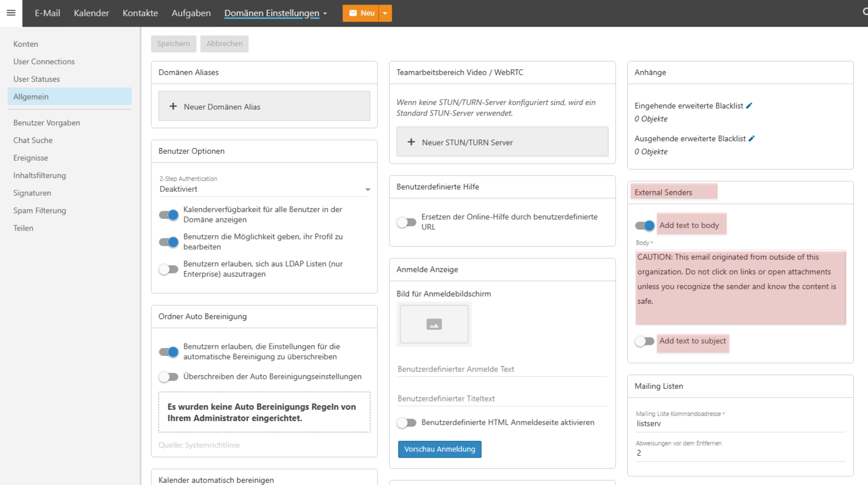Screen dimensions: 868x485
Task: Open the 2-Step Authentication dropdown
Action: click(265, 189)
